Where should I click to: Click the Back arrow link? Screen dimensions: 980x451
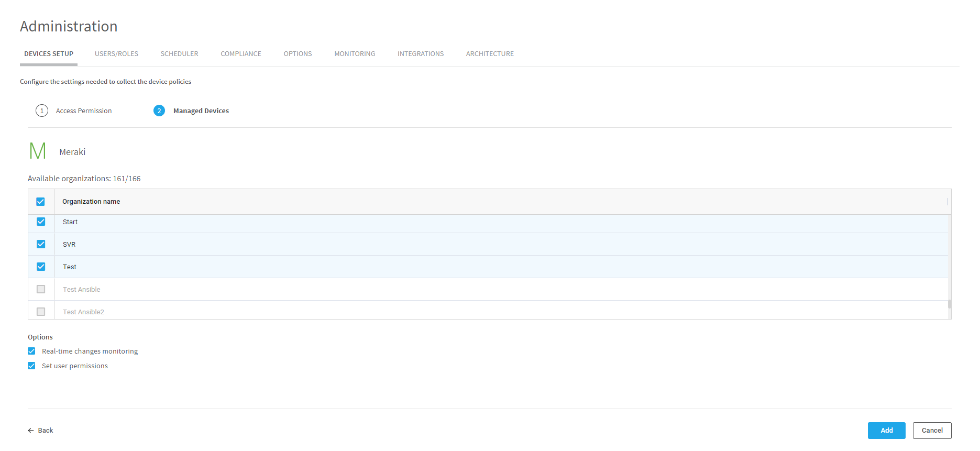[x=41, y=431]
